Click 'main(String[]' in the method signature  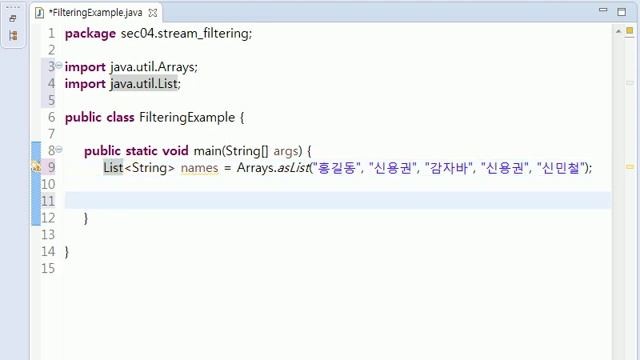click(x=231, y=151)
